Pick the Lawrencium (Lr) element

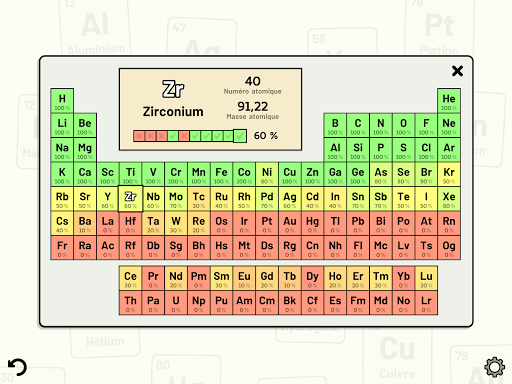pyautogui.click(x=426, y=303)
